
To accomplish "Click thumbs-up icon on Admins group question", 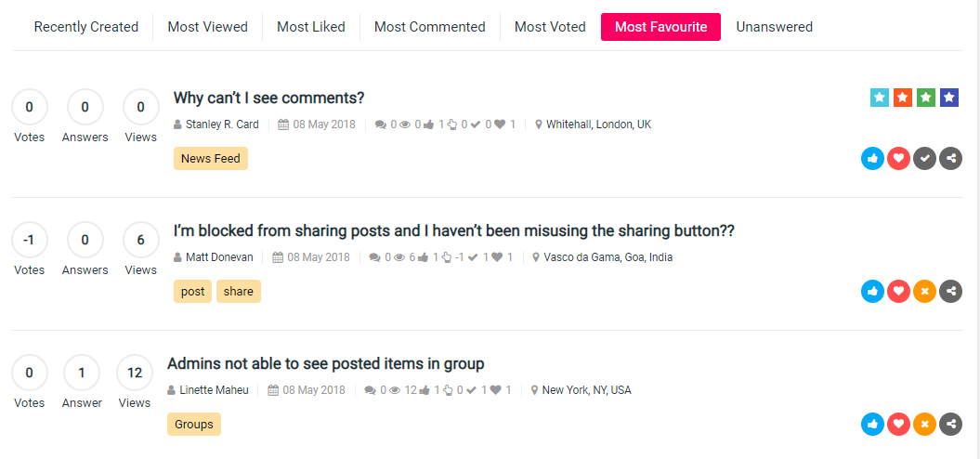I will (x=872, y=425).
